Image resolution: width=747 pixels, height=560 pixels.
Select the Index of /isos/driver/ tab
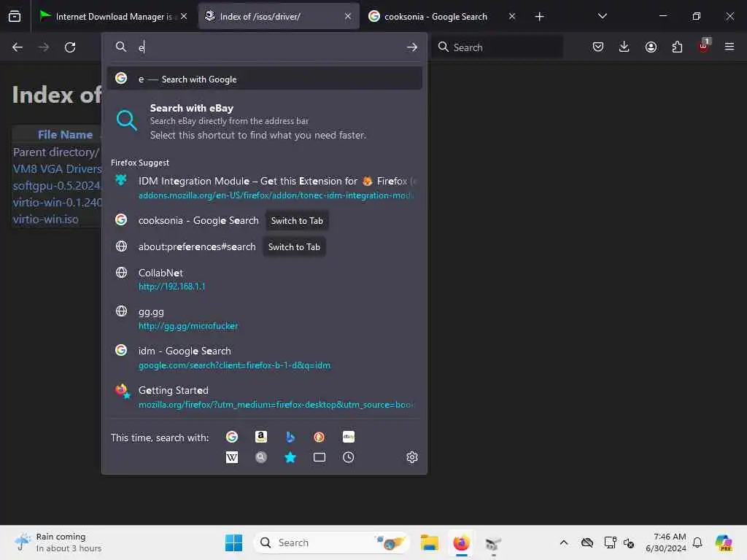pos(279,17)
